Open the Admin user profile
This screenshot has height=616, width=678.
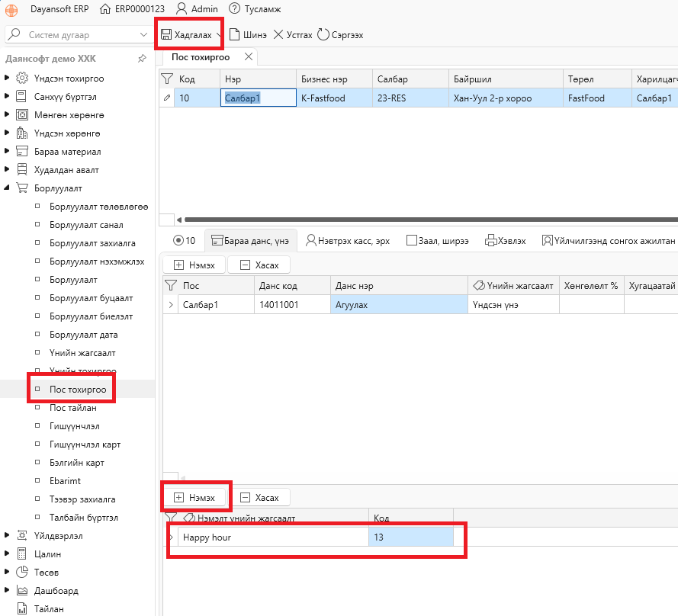[x=198, y=8]
